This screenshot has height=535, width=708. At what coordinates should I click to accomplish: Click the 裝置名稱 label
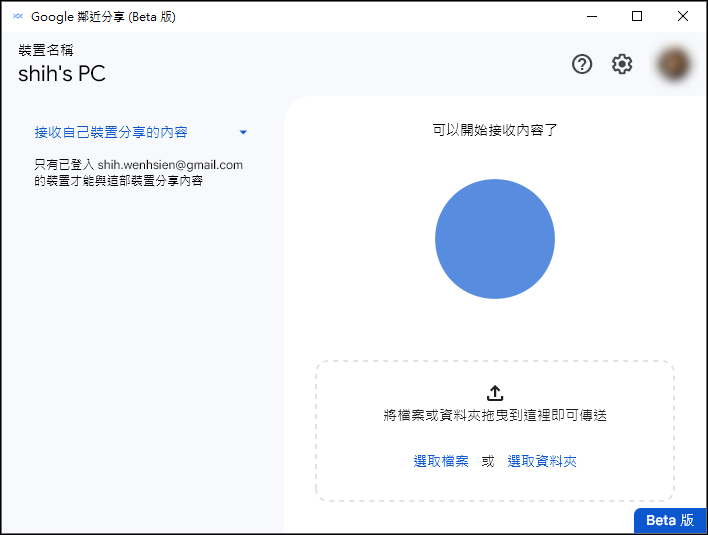[x=46, y=50]
